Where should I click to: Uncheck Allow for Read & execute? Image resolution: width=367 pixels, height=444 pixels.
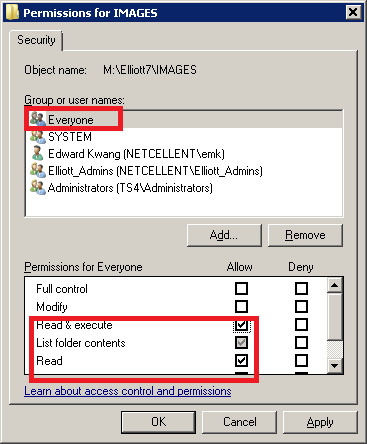pos(241,325)
